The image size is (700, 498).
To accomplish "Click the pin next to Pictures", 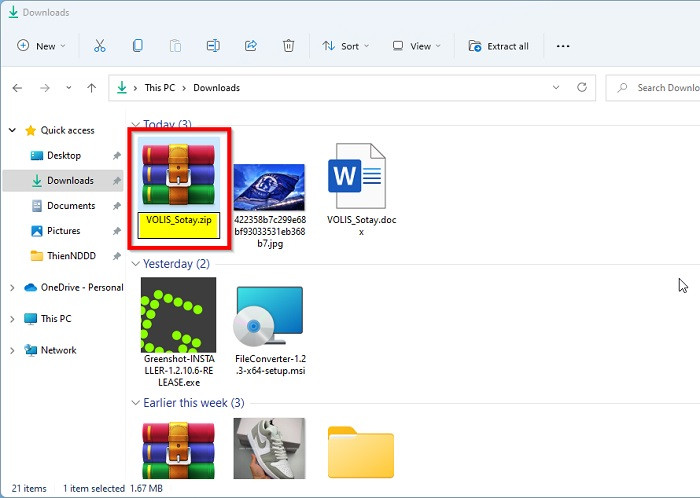I will tap(117, 231).
